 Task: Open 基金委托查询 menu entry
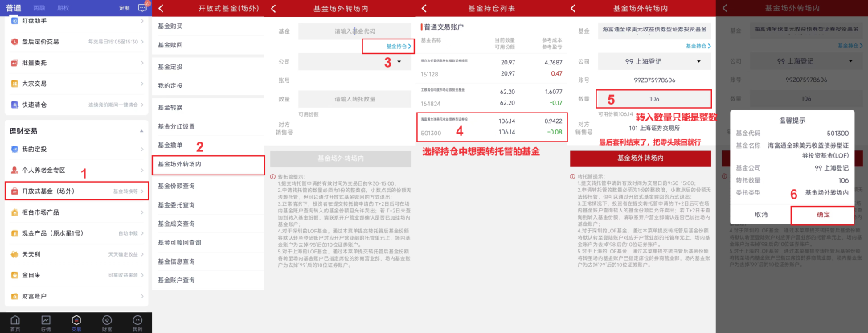tap(208, 204)
